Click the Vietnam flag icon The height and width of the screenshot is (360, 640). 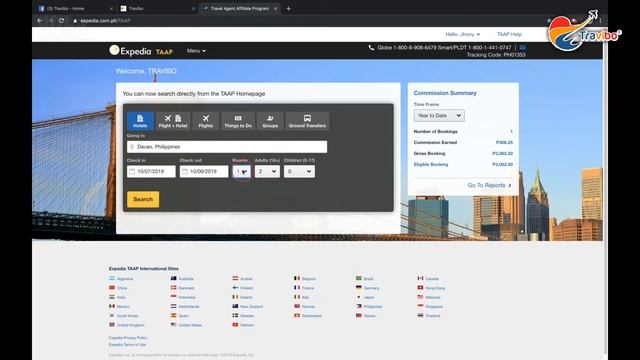[x=236, y=325]
